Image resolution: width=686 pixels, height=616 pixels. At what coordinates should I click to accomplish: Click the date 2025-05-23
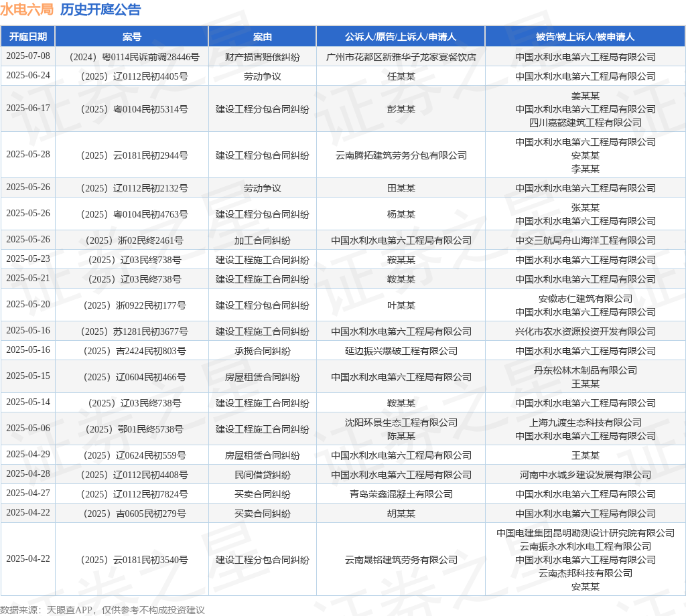(28, 259)
